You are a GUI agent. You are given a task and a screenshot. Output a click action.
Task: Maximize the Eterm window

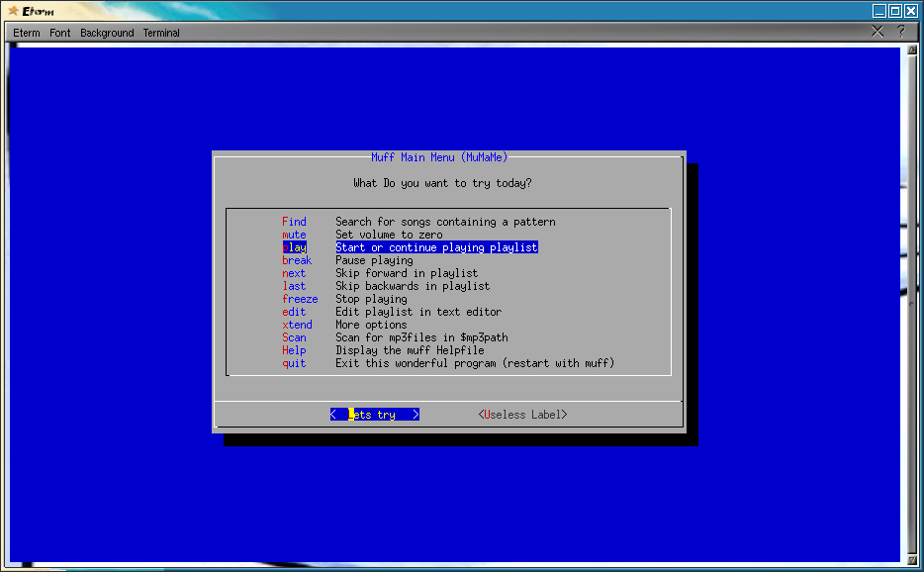(894, 11)
